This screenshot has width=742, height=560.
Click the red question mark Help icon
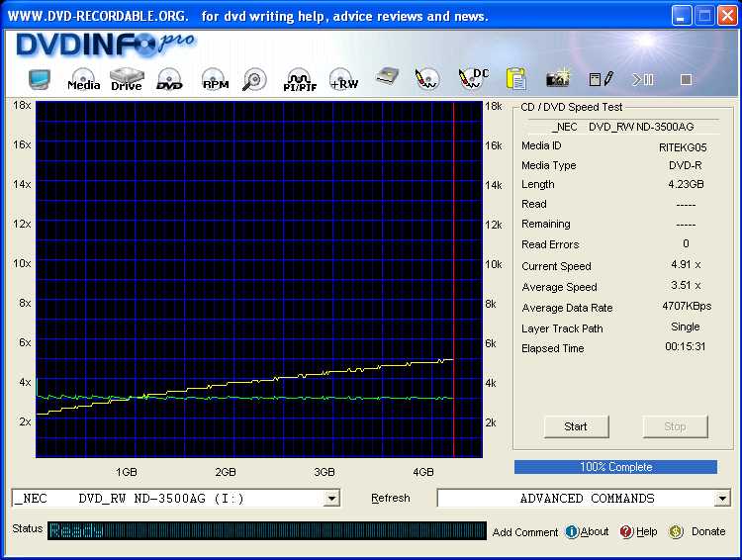626,531
